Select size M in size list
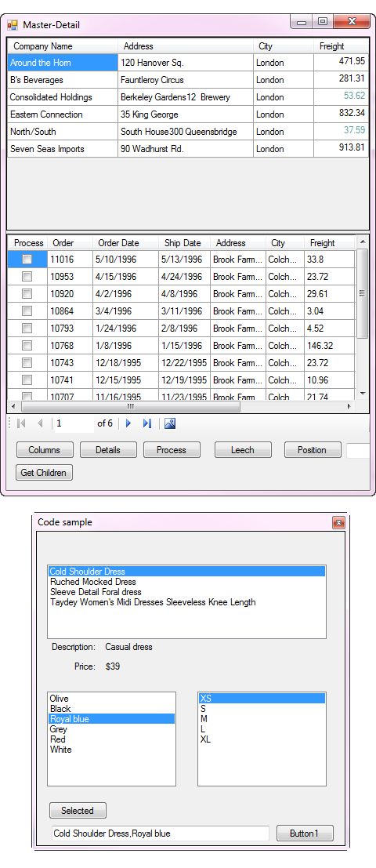Screen dimensions: 376x868 pyautogui.click(x=262, y=718)
